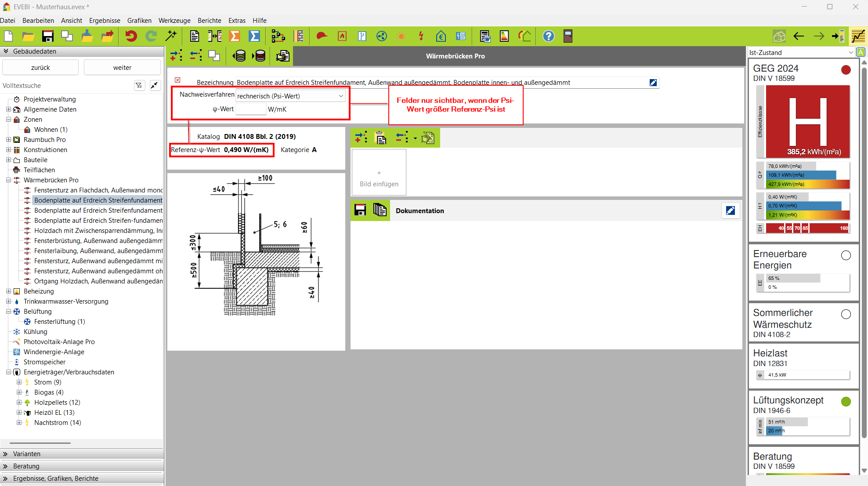Click the red checkbox next to Bezeichnung
Viewport: 868px width, 486px height.
coord(177,80)
